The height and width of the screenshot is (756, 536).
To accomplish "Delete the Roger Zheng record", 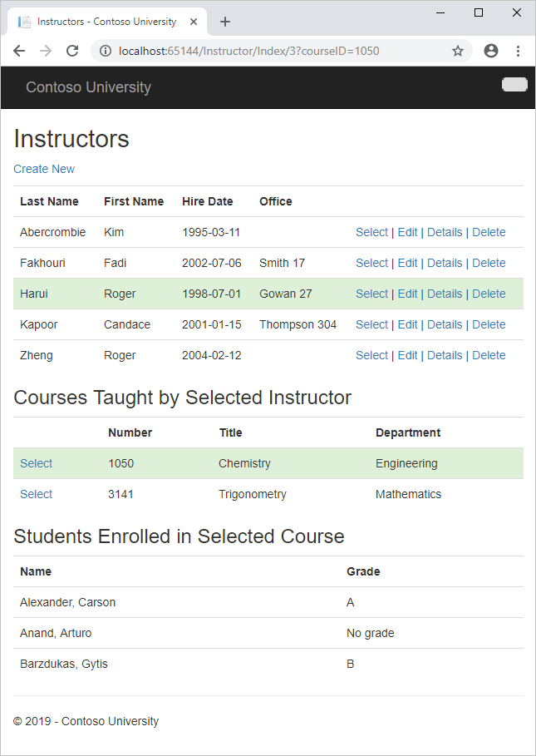I will (x=489, y=355).
